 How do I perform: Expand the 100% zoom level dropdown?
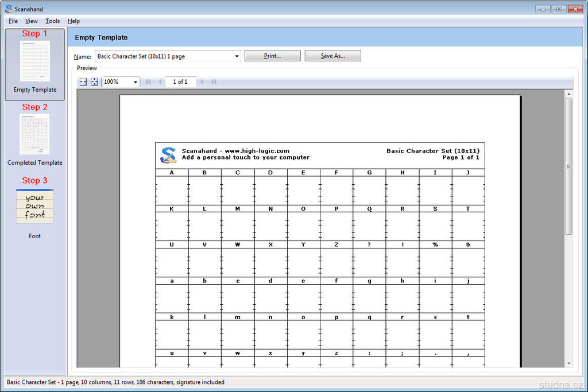[x=136, y=82]
